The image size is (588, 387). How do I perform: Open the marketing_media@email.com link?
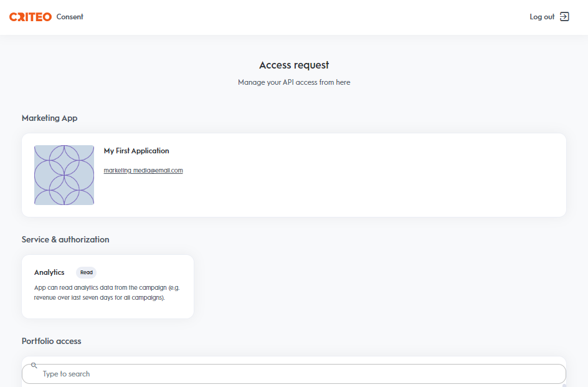[x=143, y=170]
